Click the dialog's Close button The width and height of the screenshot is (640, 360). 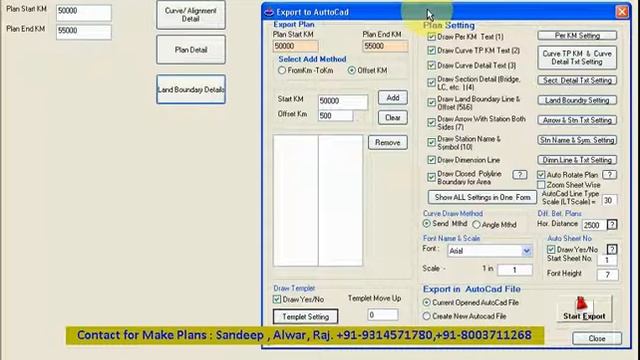point(597,338)
